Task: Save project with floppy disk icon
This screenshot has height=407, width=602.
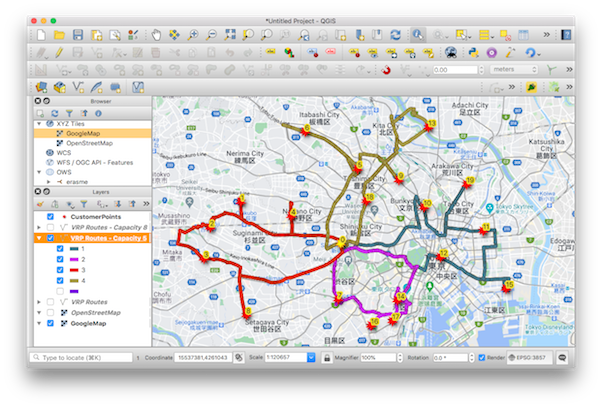Action: [x=78, y=35]
